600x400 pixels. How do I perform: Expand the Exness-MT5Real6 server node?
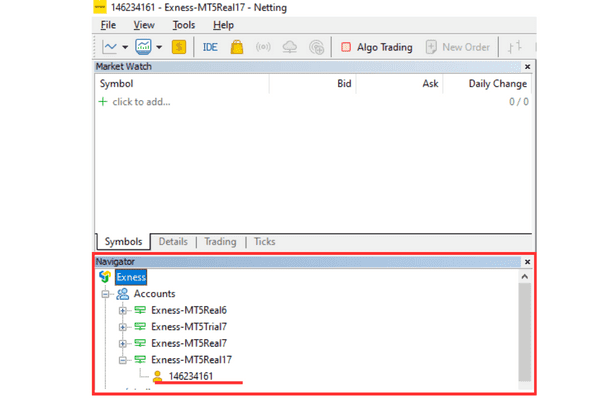click(x=123, y=311)
